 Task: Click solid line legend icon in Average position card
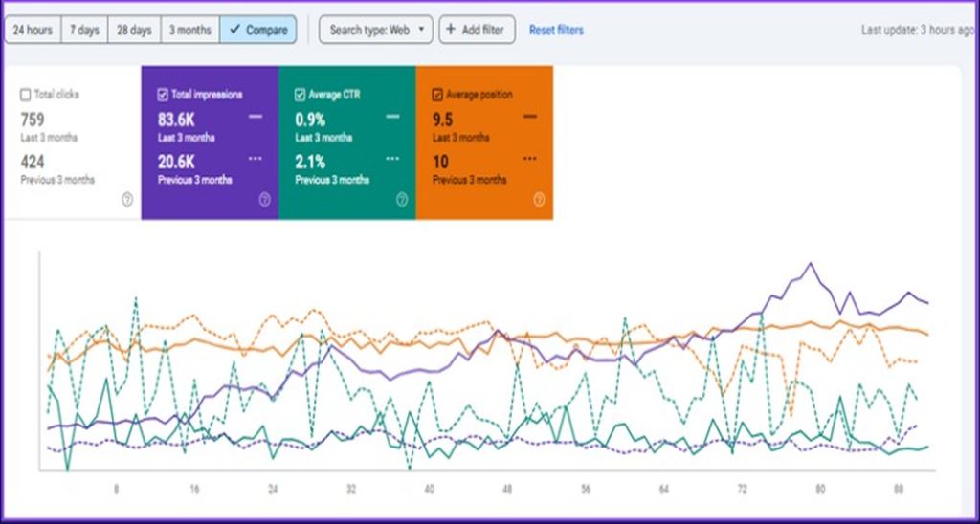coord(530,117)
